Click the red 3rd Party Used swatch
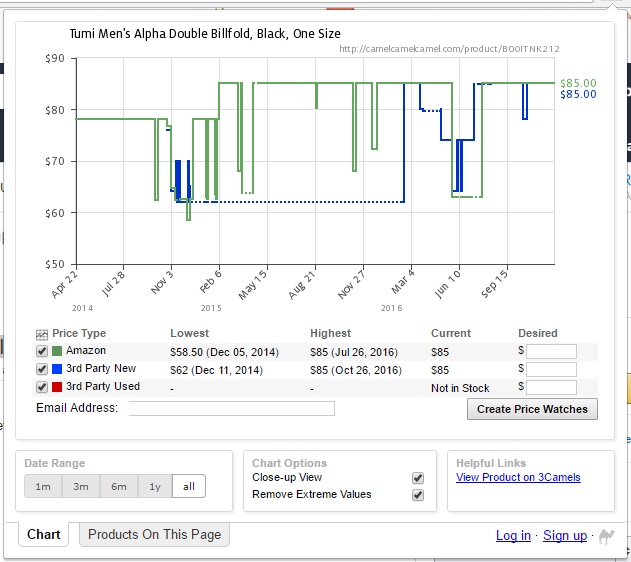This screenshot has height=562, width=631. click(x=58, y=387)
